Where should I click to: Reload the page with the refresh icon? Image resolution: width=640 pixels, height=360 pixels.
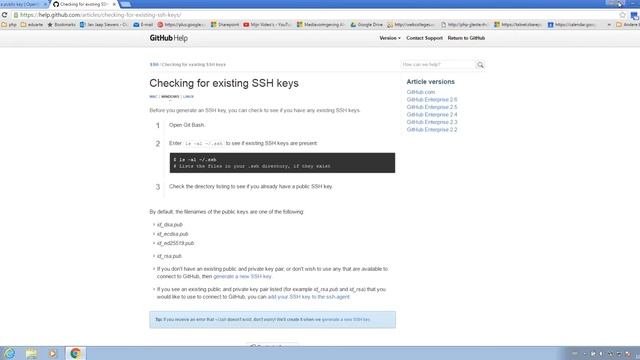(x=4, y=15)
